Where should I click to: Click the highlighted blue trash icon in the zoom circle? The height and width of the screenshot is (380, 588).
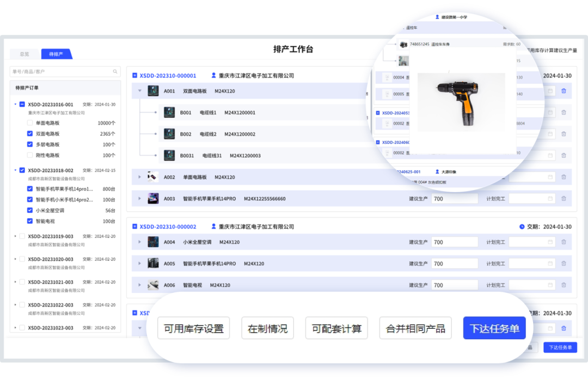click(x=564, y=91)
